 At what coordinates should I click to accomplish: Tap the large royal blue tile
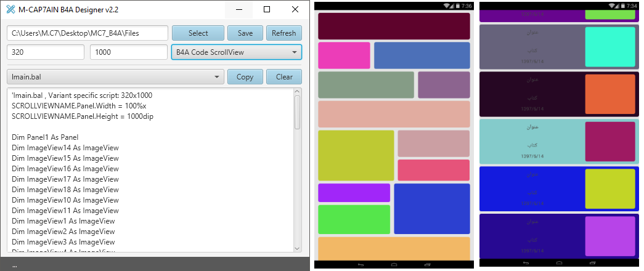tap(431, 209)
